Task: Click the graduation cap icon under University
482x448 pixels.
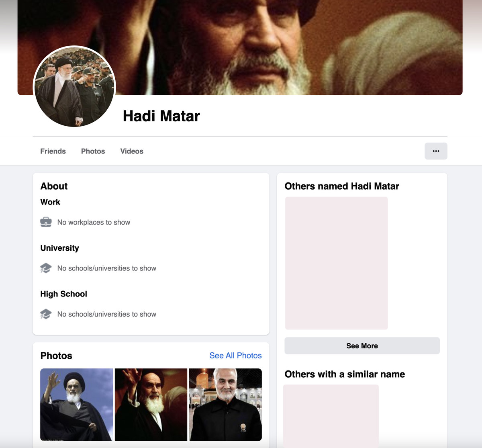Action: coord(46,268)
